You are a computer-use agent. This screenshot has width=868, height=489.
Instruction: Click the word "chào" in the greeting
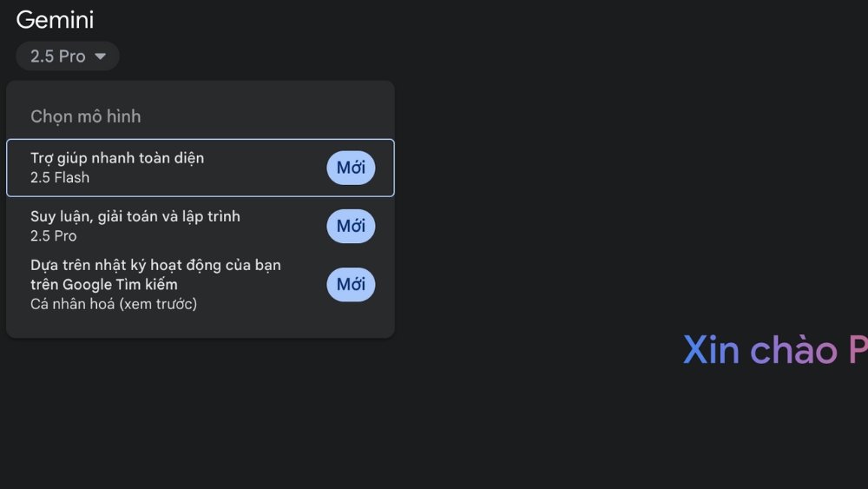(x=793, y=349)
